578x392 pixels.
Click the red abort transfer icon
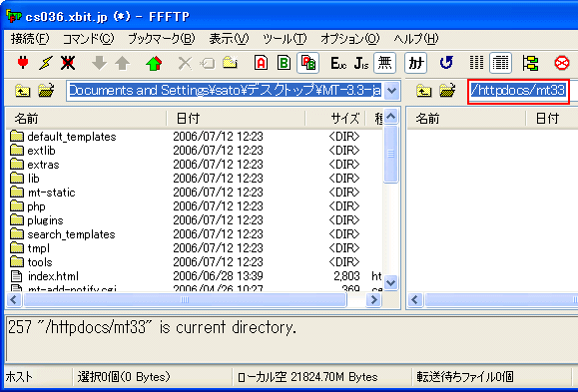562,63
